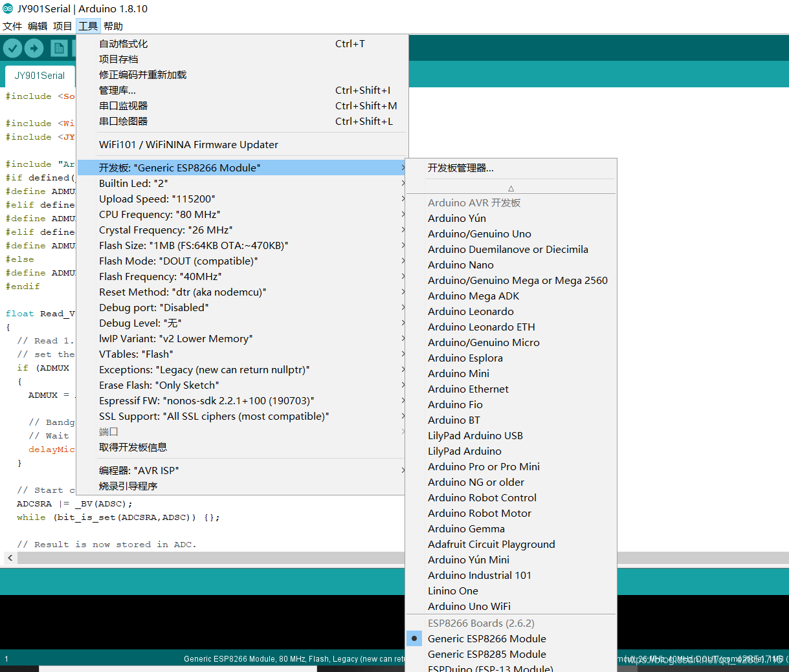
Task: Open the Espressif FW nonos-sdk submenu
Action: [242, 400]
